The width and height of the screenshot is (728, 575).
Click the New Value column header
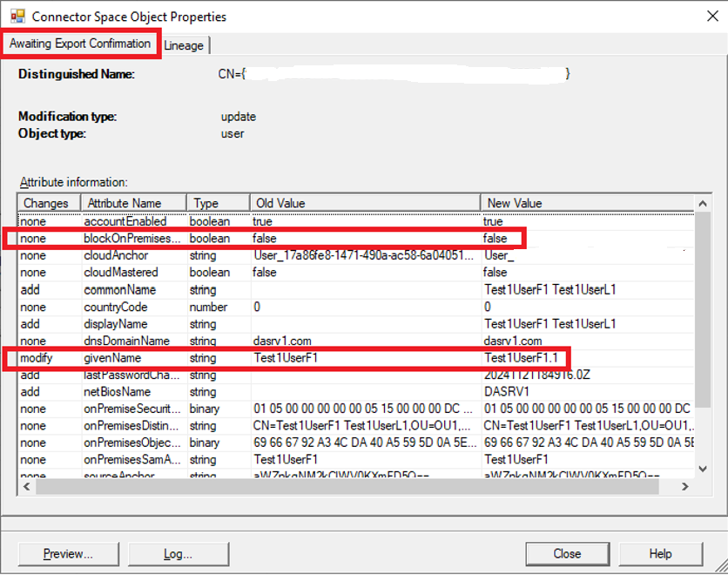(587, 204)
